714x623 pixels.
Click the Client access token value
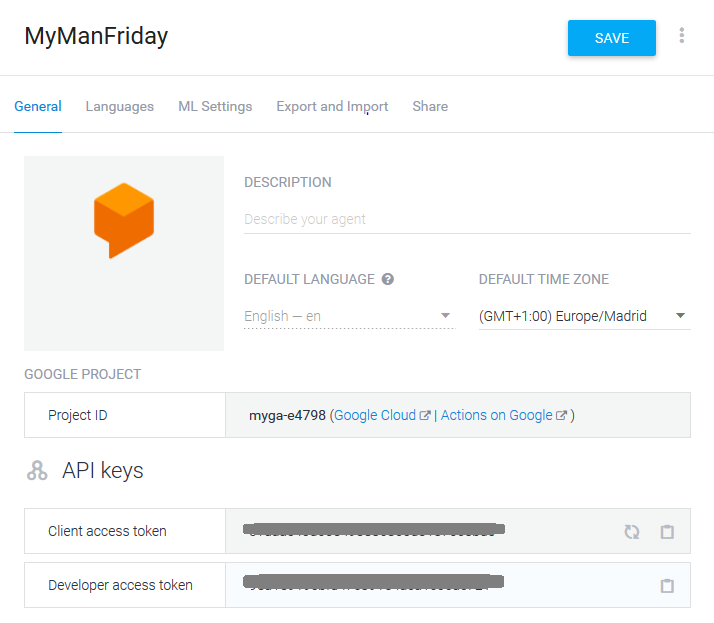[374, 529]
